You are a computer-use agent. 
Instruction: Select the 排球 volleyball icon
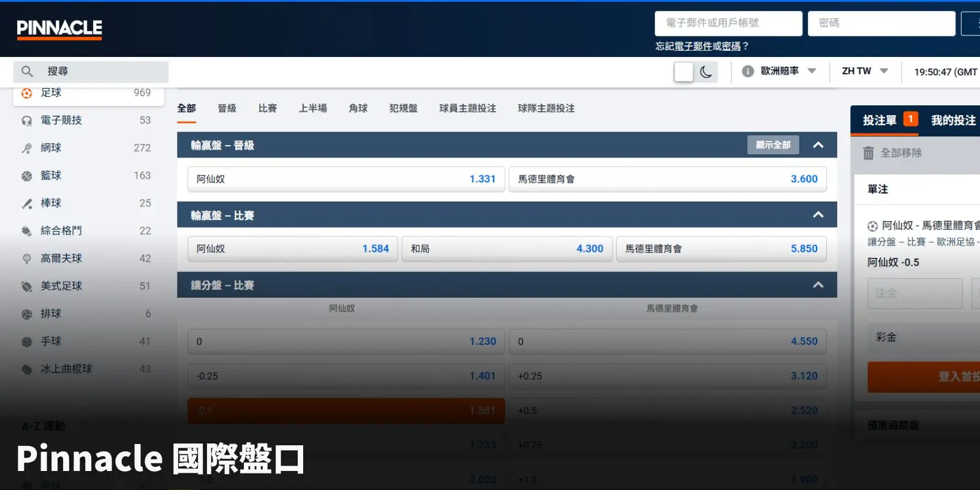[26, 314]
